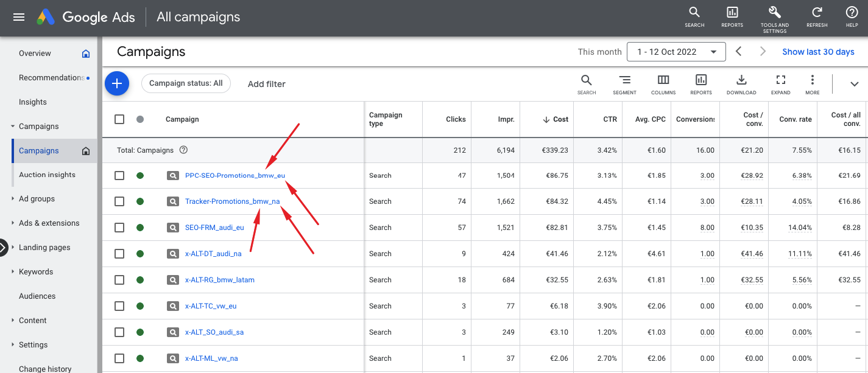868x373 pixels.
Task: Go to previous date range
Action: point(738,52)
